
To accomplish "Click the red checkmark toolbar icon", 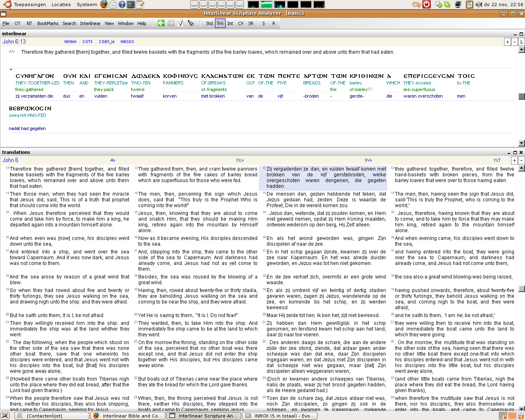I will (181, 23).
